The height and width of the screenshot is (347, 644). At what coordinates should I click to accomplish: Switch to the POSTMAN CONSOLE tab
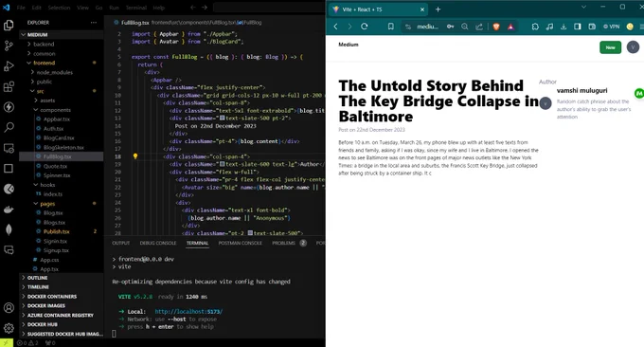[241, 243]
